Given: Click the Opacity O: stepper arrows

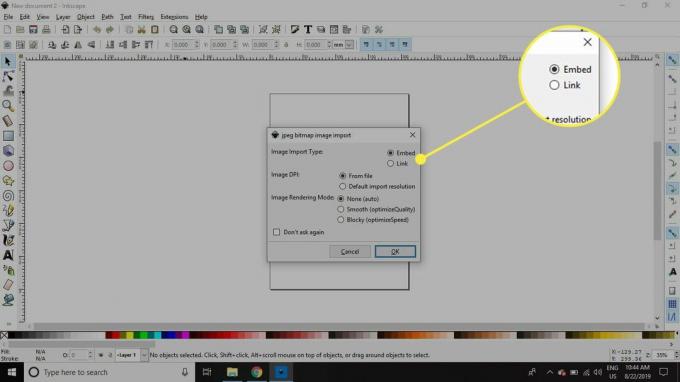Looking at the screenshot, I should pyautogui.click(x=90, y=355).
